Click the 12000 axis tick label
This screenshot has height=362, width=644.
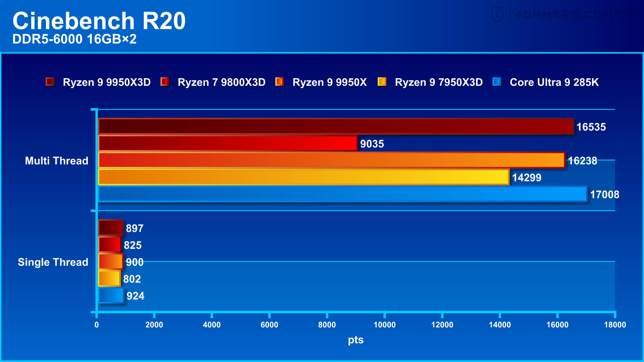442,324
